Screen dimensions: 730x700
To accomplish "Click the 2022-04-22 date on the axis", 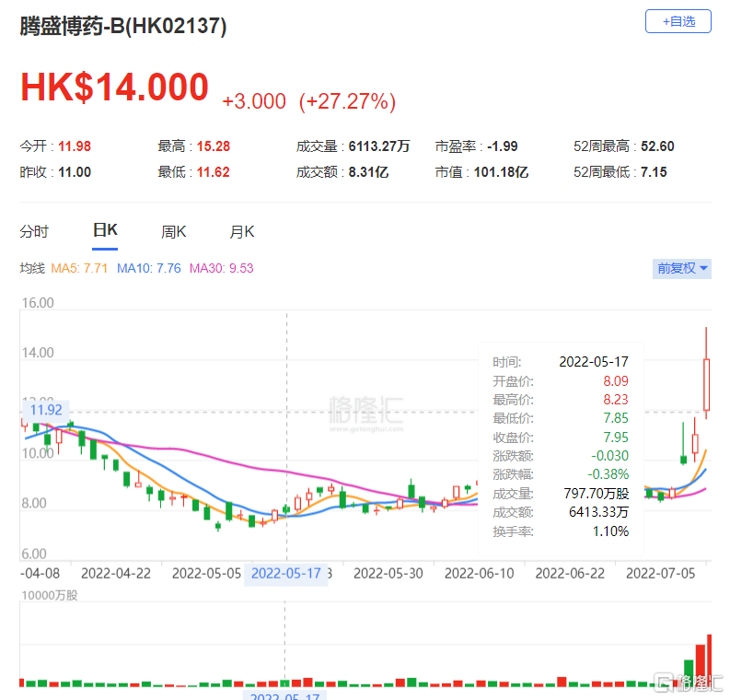I will click(x=116, y=573).
